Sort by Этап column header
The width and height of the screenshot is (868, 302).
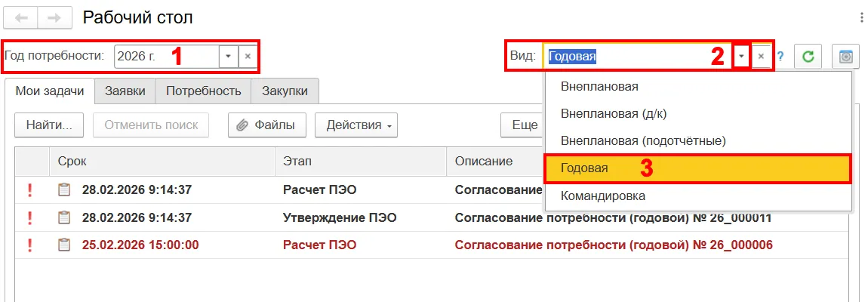coord(361,162)
